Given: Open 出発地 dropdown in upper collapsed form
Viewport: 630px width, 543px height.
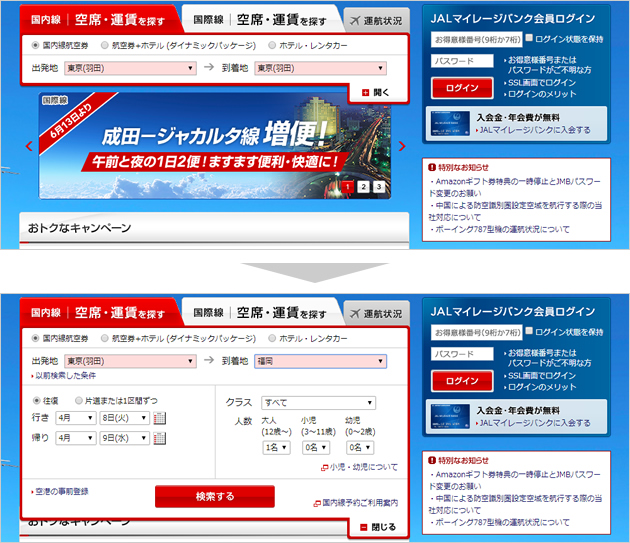Looking at the screenshot, I should pos(130,68).
